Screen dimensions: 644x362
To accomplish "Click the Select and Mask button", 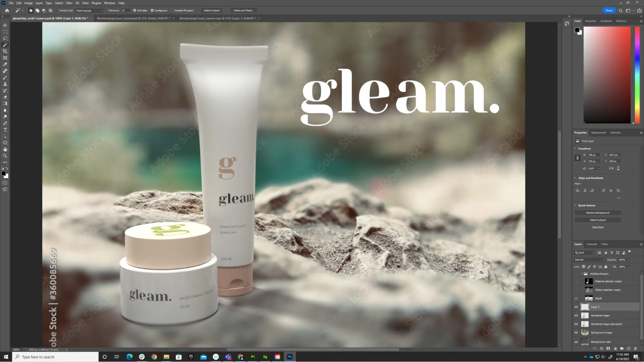I will click(244, 10).
